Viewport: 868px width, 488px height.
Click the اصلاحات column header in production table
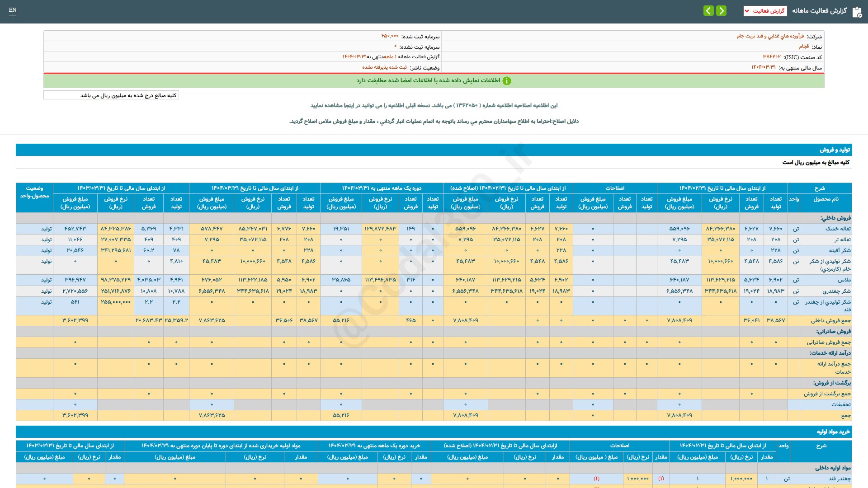[615, 188]
